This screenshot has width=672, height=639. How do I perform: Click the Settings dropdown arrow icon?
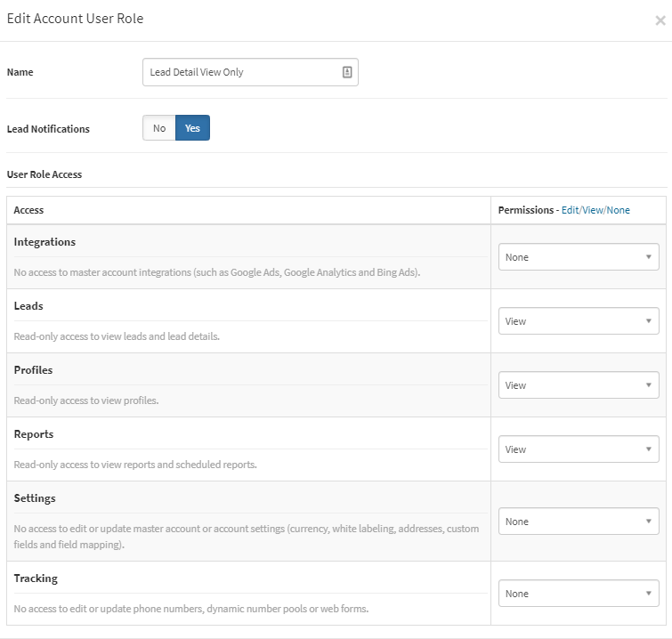(x=649, y=522)
